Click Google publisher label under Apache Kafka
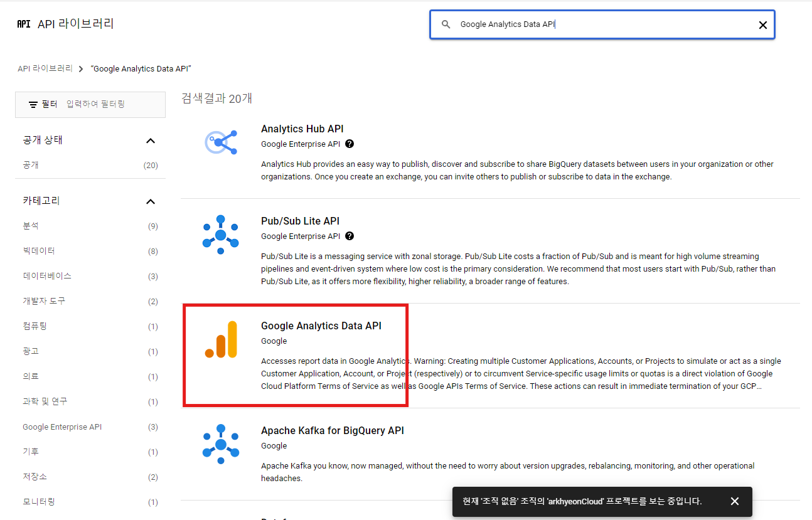 [x=274, y=445]
